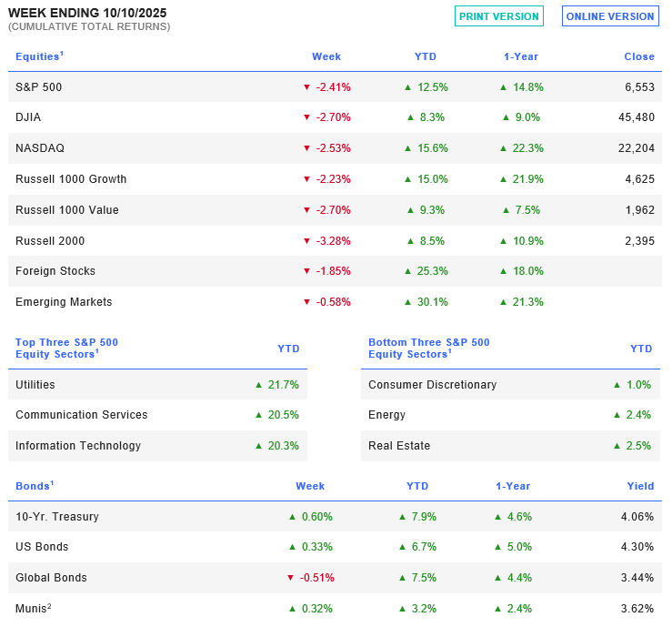
Task: Click NASDAQ close value 22,204
Action: (637, 148)
